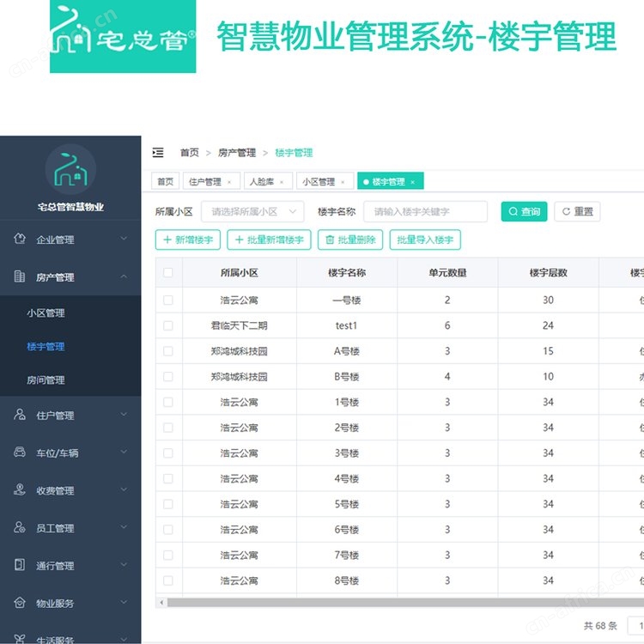The width and height of the screenshot is (644, 644).
Task: Toggle the sidebar collapse hamburger icon
Action: tap(158, 153)
